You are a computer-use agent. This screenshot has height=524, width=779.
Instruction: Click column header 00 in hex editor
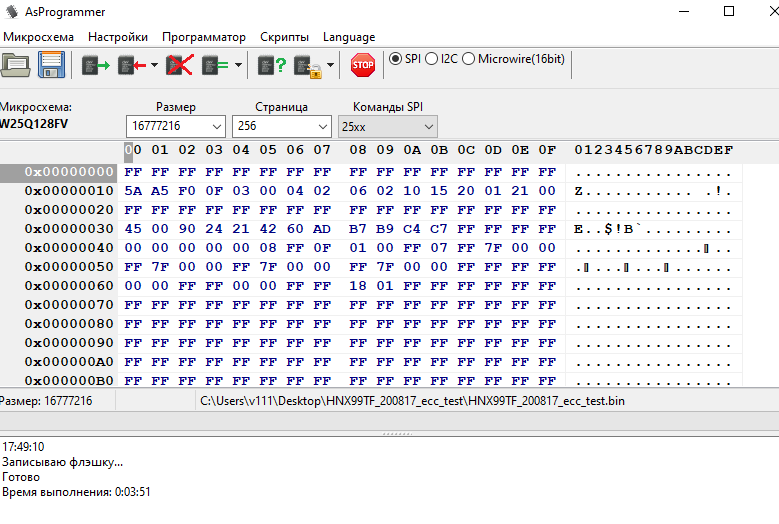(133, 150)
